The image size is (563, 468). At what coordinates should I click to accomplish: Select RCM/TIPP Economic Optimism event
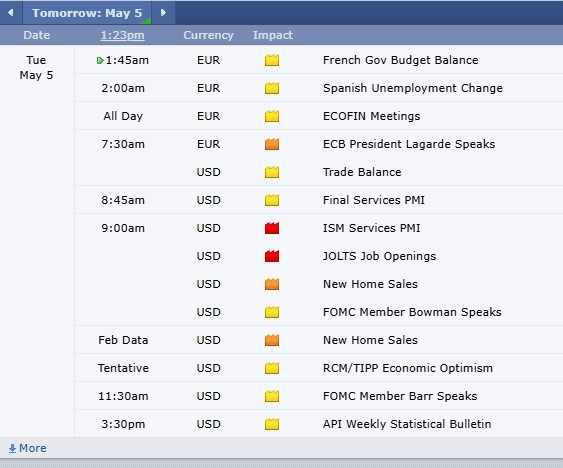[408, 368]
